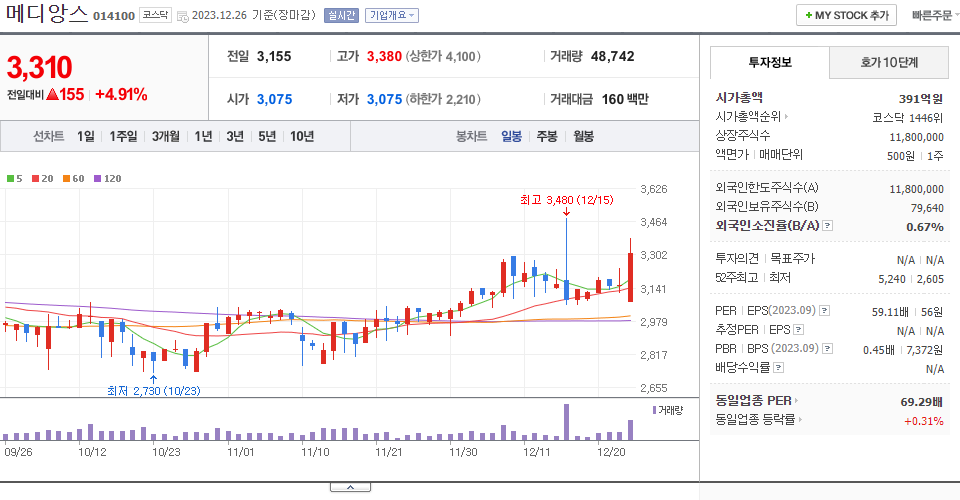
Task: Show the 주봉 weekly candle chart
Action: 547,136
